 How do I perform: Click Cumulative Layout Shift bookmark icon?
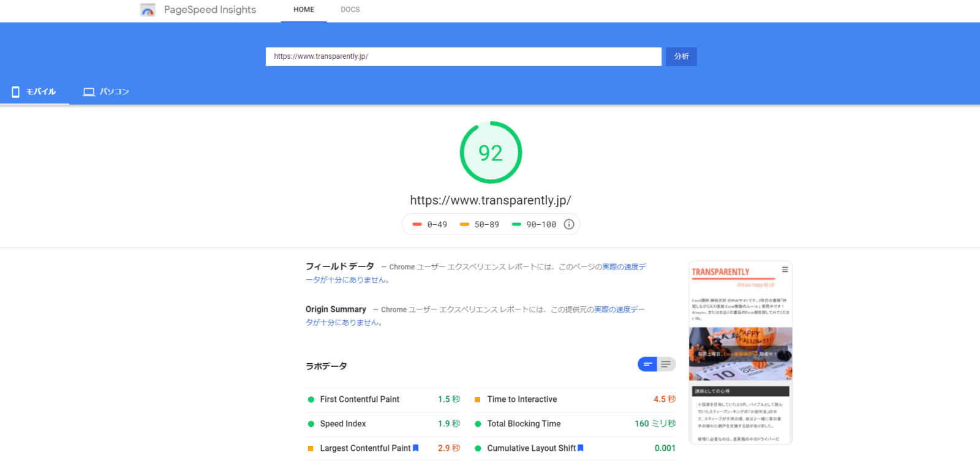click(x=581, y=448)
